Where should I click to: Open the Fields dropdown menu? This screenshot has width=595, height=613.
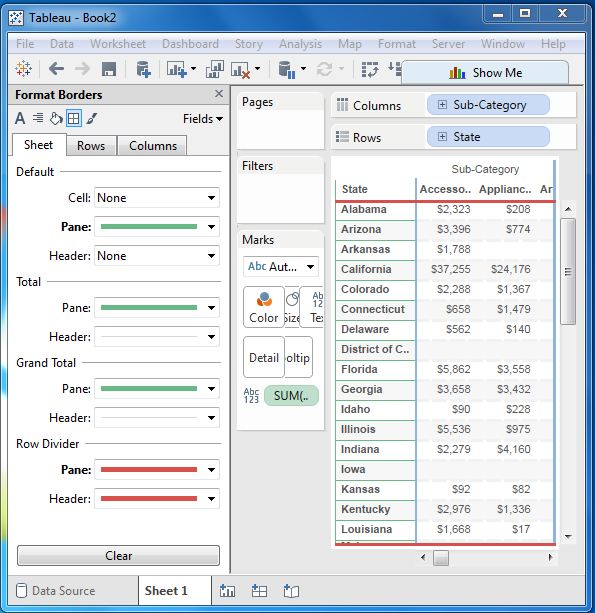pyautogui.click(x=203, y=118)
